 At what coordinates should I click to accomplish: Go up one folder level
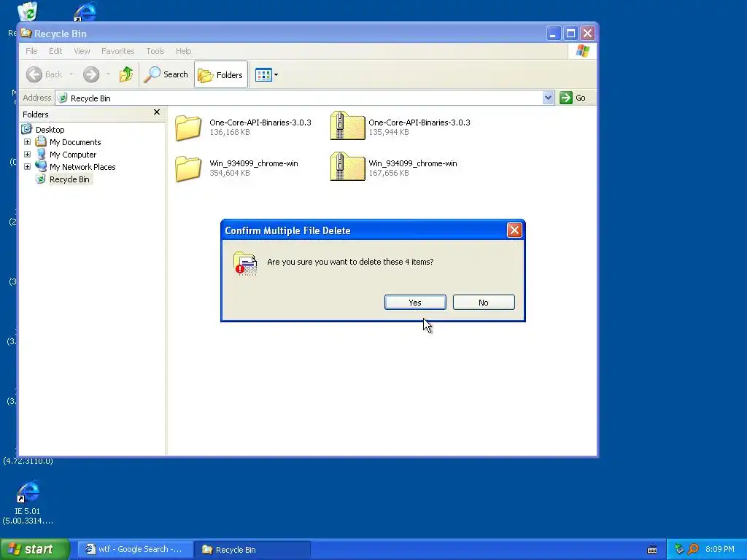click(x=126, y=74)
